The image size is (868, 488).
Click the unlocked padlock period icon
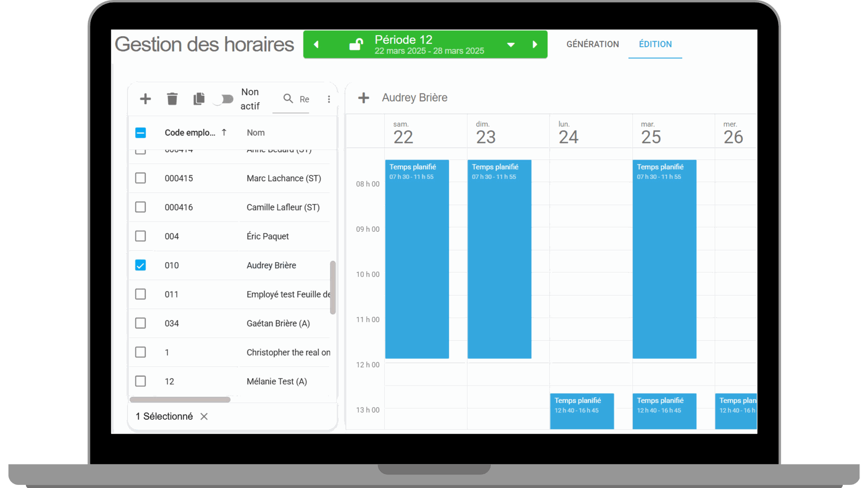356,44
